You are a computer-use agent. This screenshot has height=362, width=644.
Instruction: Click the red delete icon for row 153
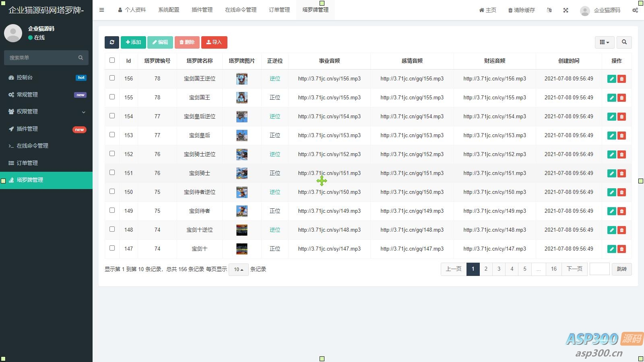click(x=621, y=136)
